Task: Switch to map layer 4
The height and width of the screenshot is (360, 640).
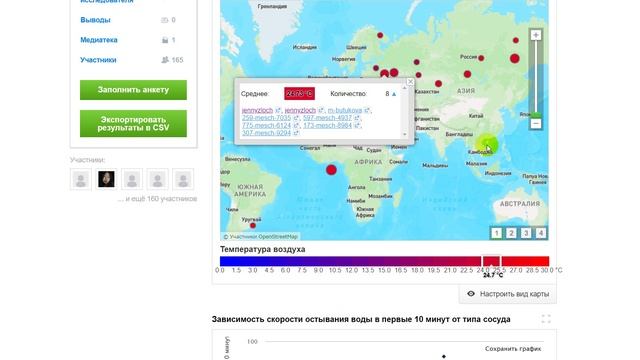Action: point(540,233)
